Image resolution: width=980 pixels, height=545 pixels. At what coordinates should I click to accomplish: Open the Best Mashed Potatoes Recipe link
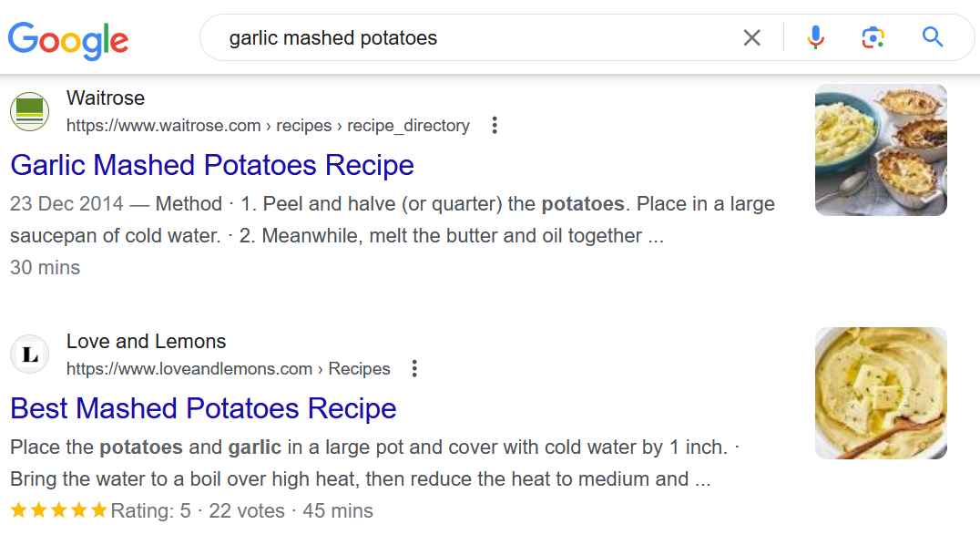coord(202,408)
